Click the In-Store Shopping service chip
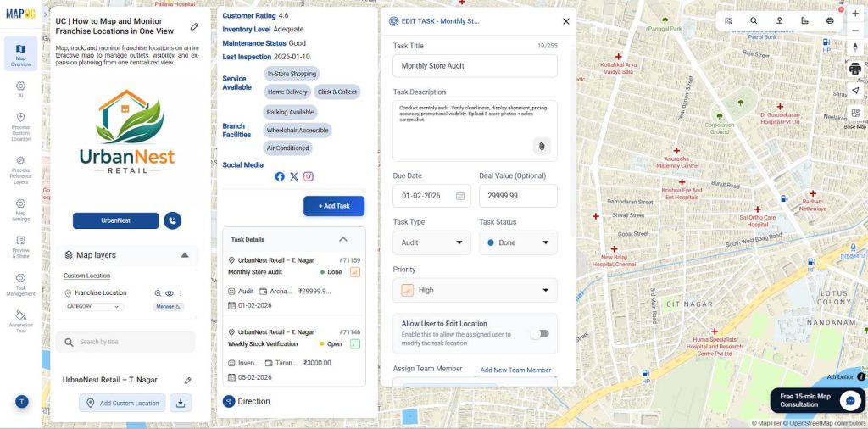The image size is (868, 429). coord(292,74)
